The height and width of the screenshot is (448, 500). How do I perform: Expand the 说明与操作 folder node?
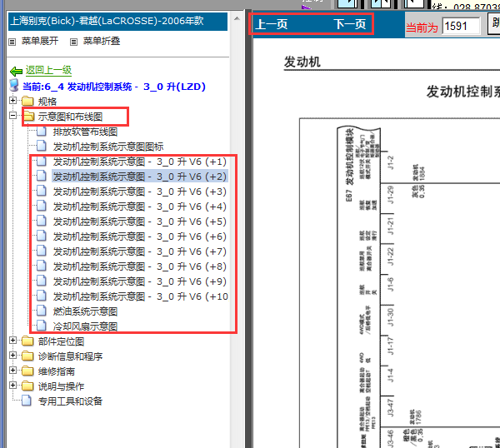click(x=12, y=385)
